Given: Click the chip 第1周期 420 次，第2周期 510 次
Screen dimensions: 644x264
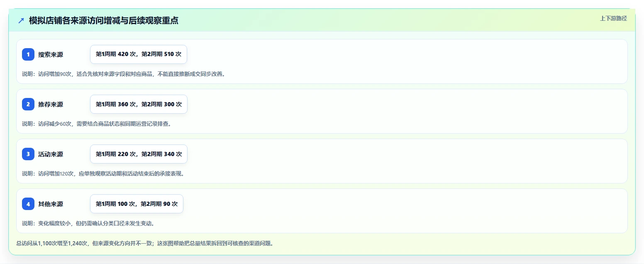Looking at the screenshot, I should pyautogui.click(x=139, y=54).
